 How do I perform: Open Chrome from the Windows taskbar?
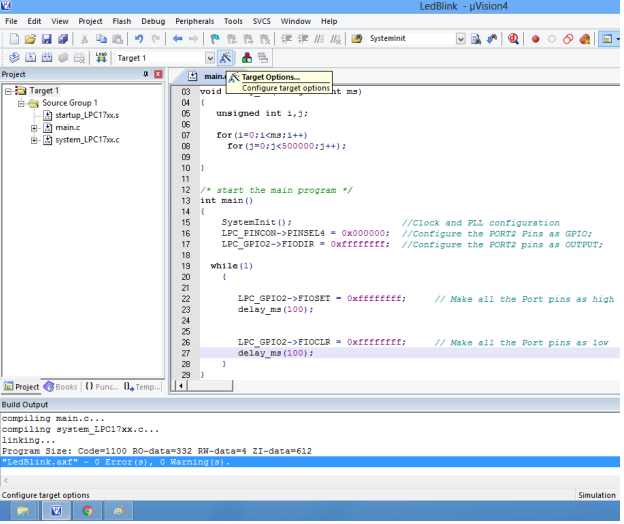(87, 510)
